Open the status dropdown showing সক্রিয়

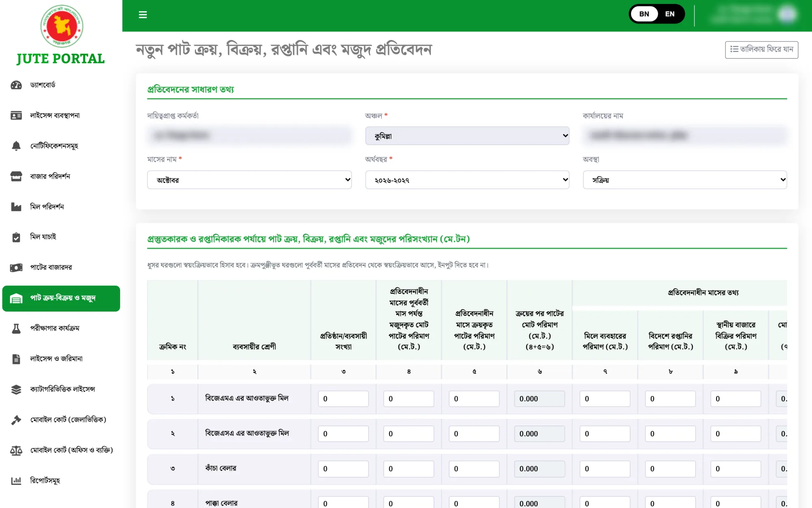(x=685, y=180)
